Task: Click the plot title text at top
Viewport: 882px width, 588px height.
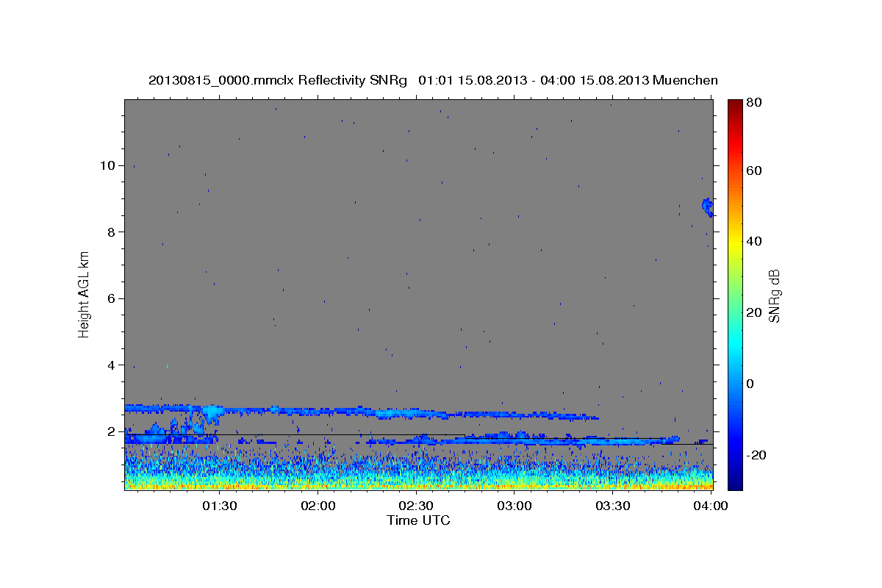Action: pyautogui.click(x=433, y=80)
